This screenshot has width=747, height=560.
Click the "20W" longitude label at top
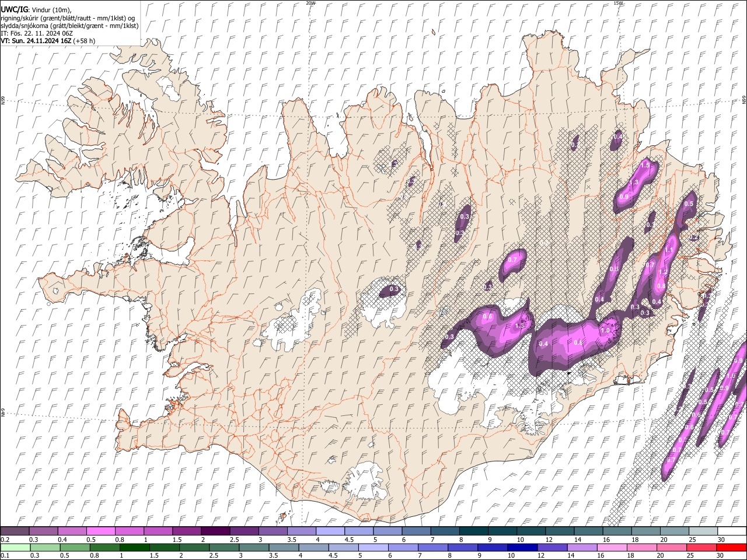tap(310, 3)
